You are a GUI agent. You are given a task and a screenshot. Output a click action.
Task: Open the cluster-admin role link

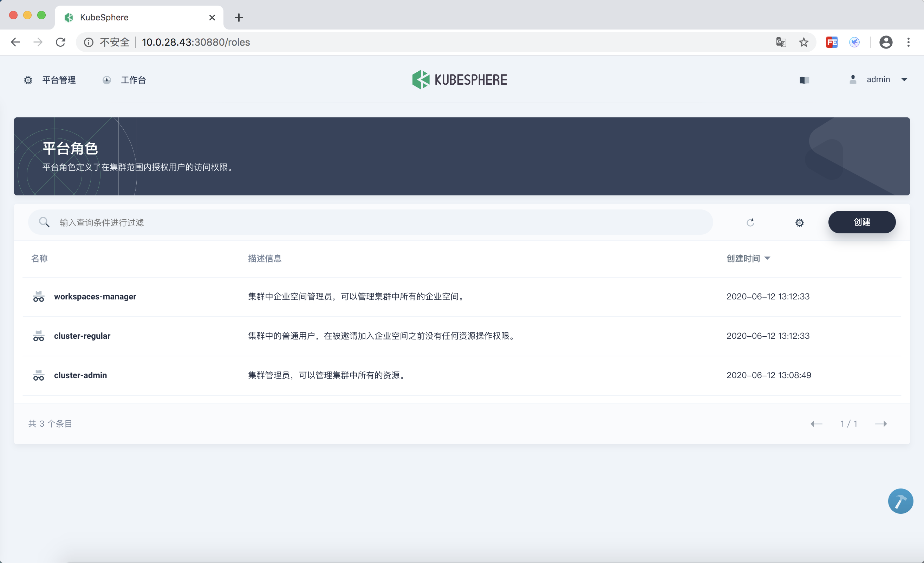(80, 375)
